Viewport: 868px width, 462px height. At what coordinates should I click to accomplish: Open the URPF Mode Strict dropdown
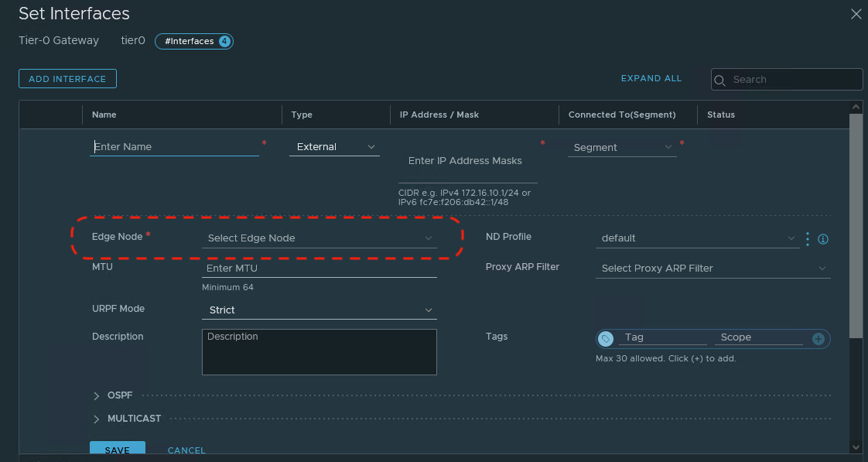(x=319, y=310)
